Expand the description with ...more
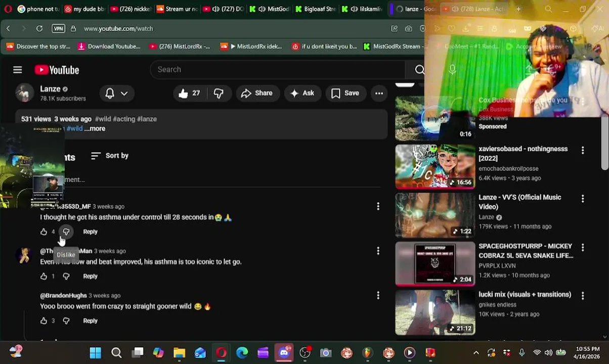Image resolution: width=609 pixels, height=364 pixels. (95, 128)
